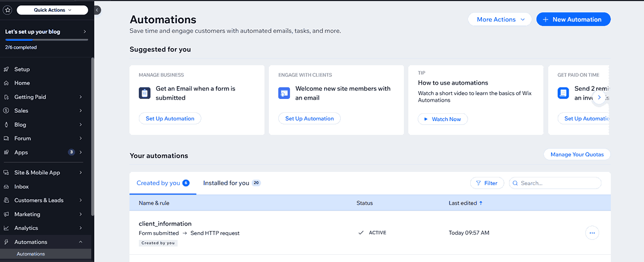This screenshot has height=262, width=644.
Task: Click the Watch Now video button
Action: (442, 119)
